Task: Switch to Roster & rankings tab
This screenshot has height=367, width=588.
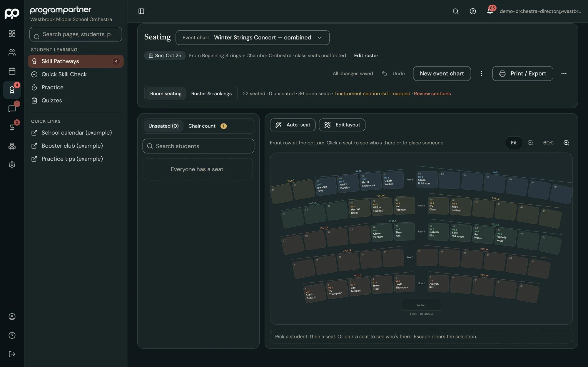Action: pos(211,94)
